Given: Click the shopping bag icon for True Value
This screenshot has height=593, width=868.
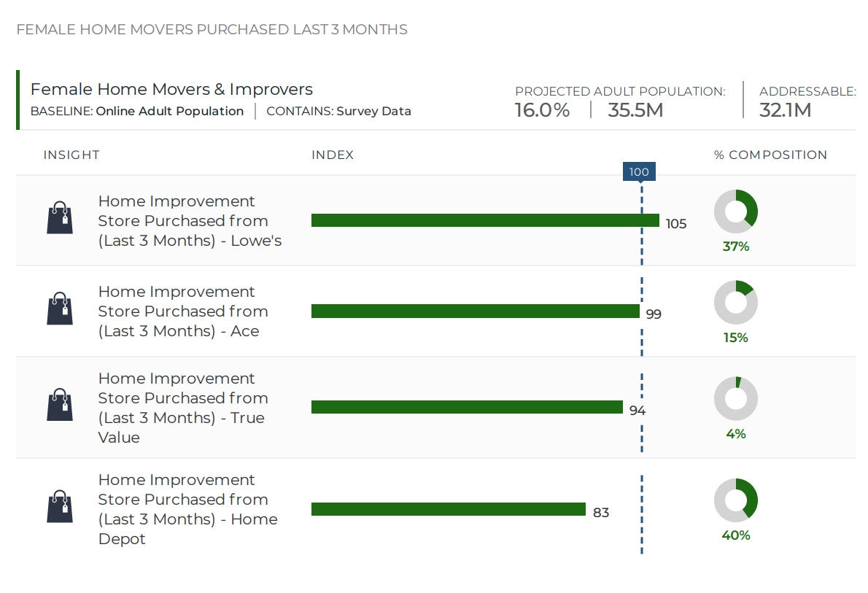Looking at the screenshot, I should click(60, 405).
